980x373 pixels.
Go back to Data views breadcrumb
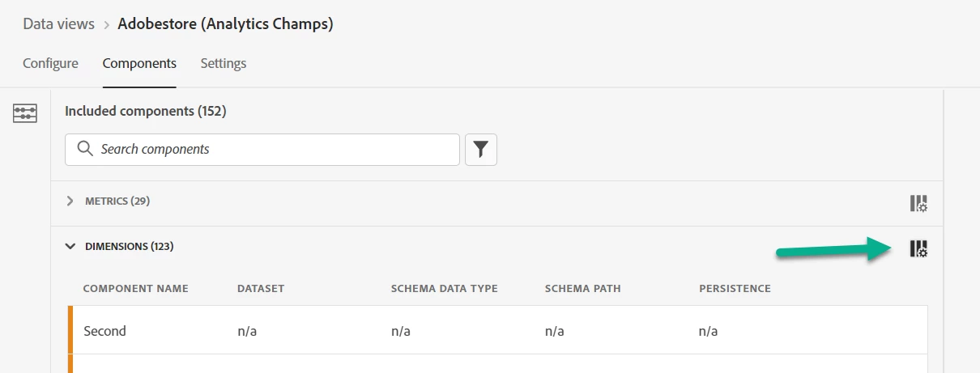58,24
